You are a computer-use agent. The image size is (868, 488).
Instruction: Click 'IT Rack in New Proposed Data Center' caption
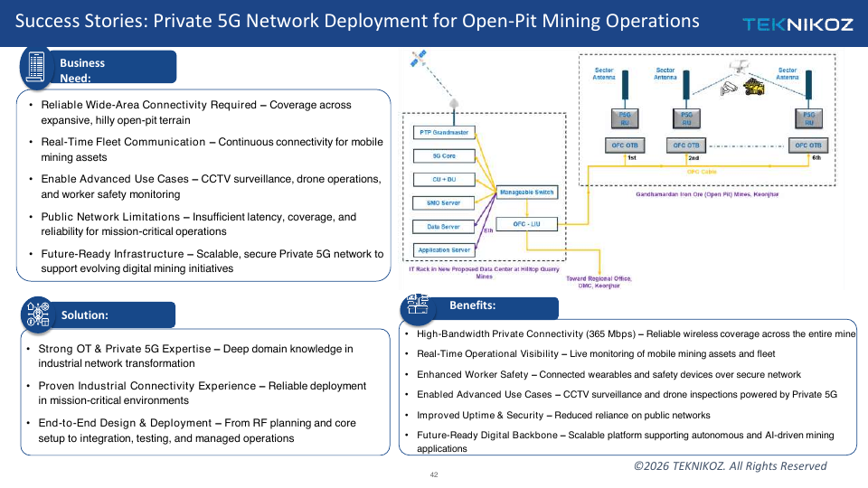(484, 273)
